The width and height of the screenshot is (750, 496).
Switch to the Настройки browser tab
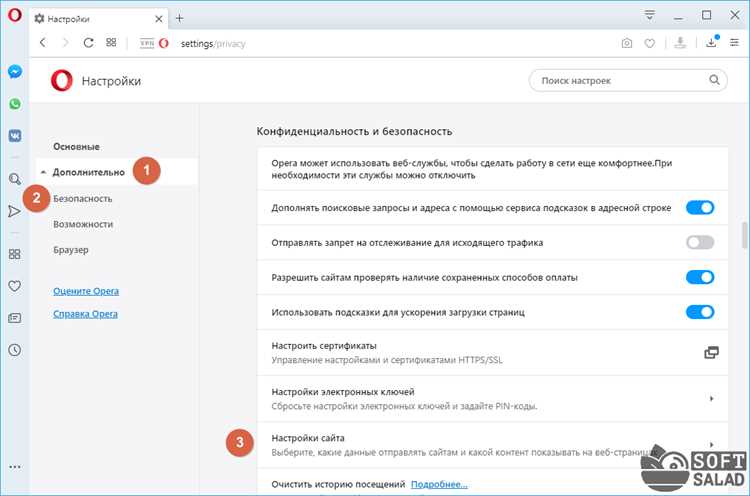(99, 19)
